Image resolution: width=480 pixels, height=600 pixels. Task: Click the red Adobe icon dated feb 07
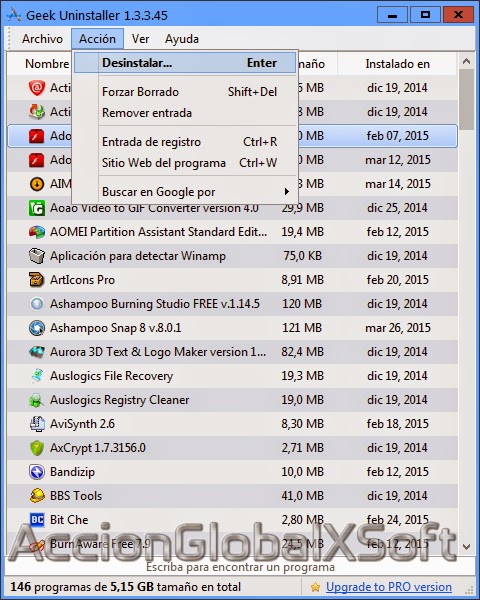point(37,136)
